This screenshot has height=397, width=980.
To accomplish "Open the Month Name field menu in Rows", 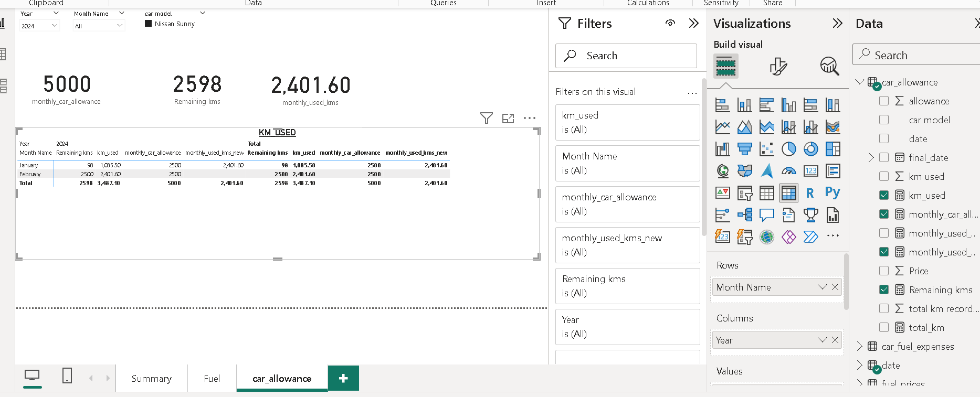I will click(x=822, y=287).
